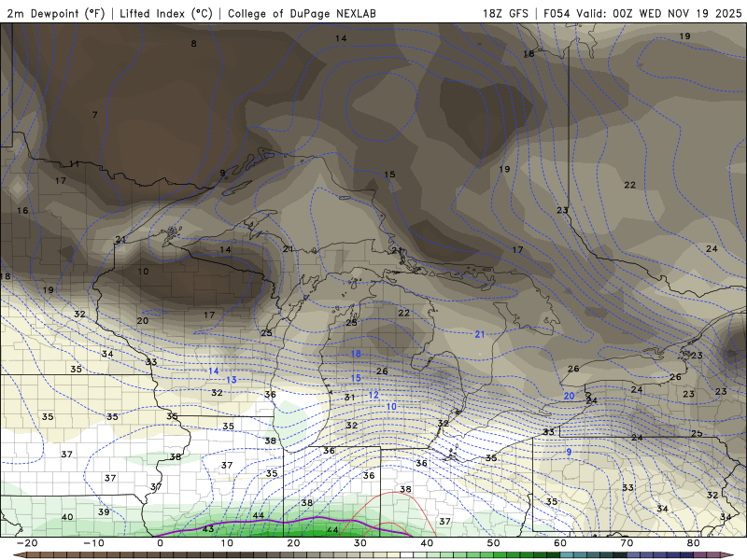
Task: Click the "Lifted Index (°C)" header label
Action: (166, 13)
